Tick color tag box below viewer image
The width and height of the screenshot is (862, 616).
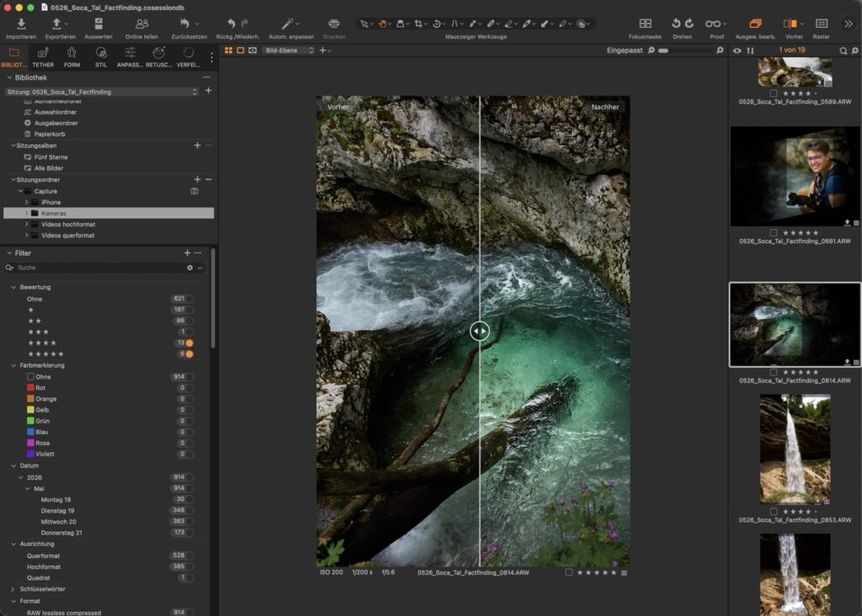(569, 572)
